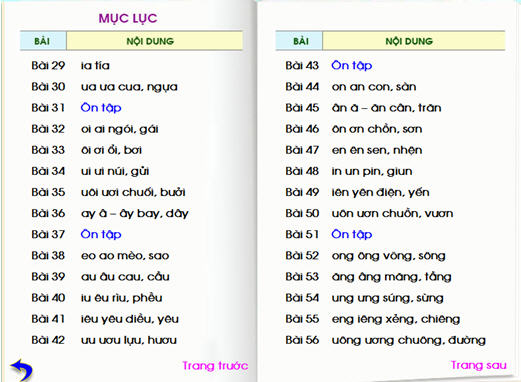
Task: Select lesson 'in un pin, giun'
Action: [x=372, y=171]
